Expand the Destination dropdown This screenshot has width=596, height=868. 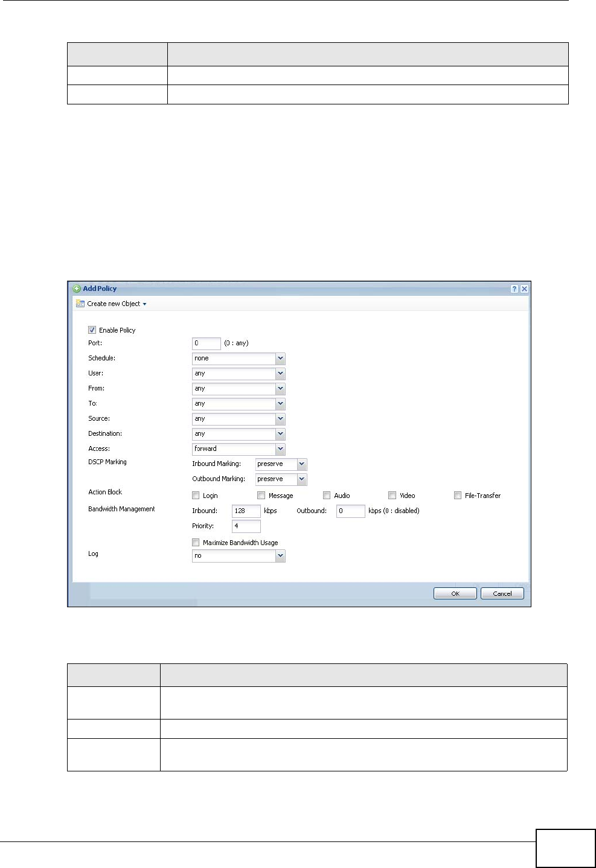[280, 434]
